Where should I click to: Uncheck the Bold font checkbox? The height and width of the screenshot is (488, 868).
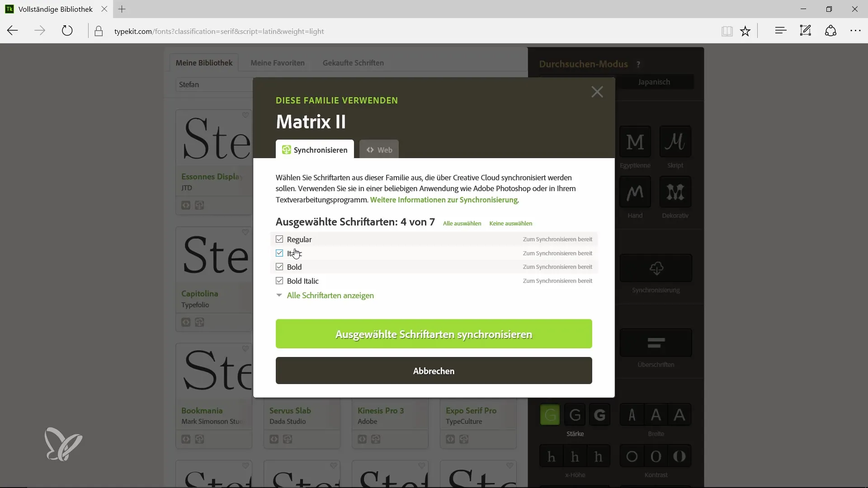[279, 267]
